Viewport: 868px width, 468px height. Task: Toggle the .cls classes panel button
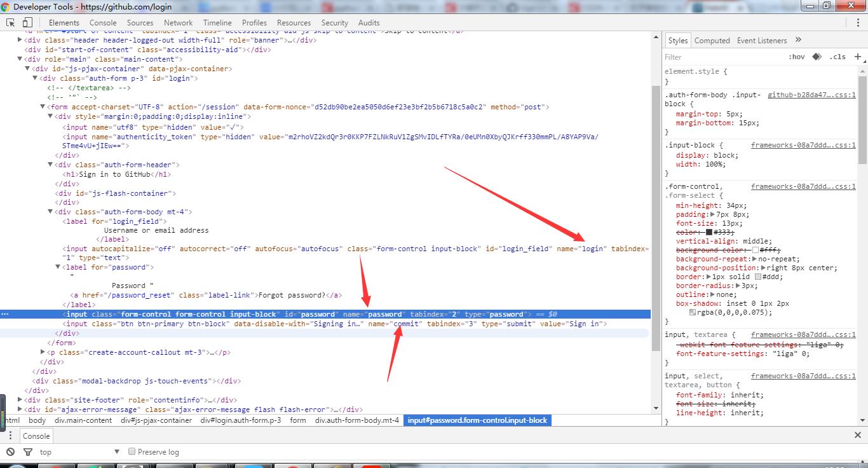(x=837, y=57)
